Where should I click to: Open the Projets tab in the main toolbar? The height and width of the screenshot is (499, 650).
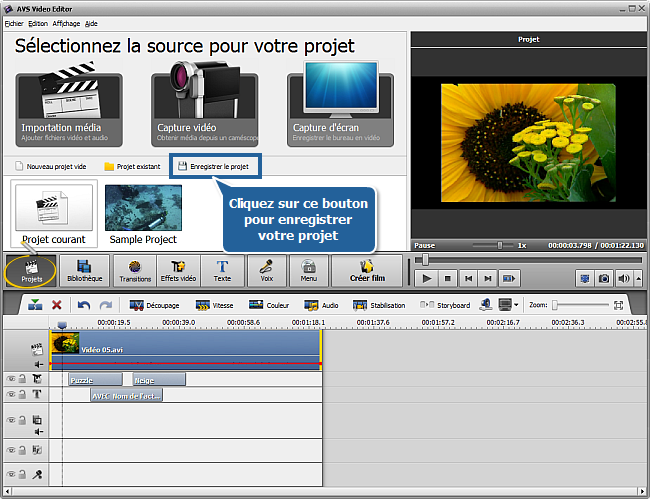[x=32, y=271]
